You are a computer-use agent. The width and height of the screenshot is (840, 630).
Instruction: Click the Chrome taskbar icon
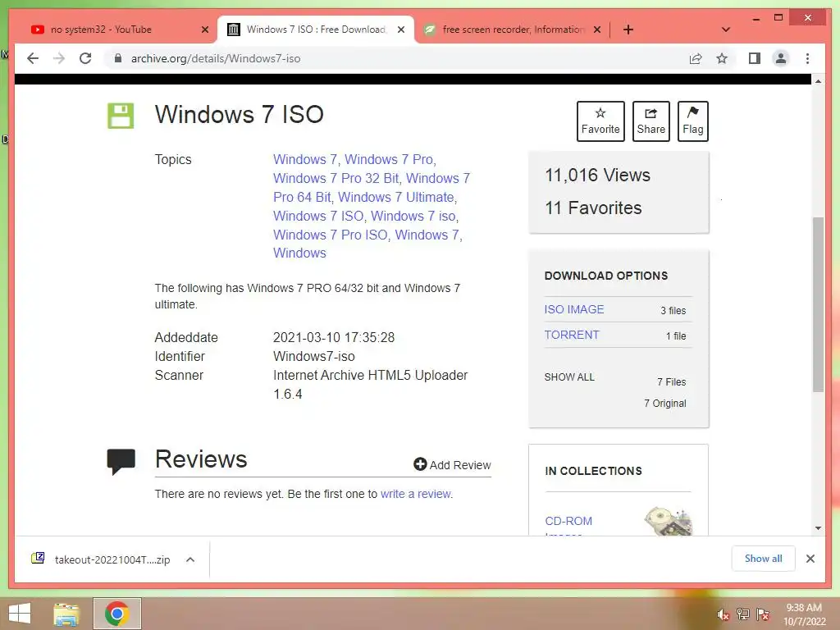(116, 614)
